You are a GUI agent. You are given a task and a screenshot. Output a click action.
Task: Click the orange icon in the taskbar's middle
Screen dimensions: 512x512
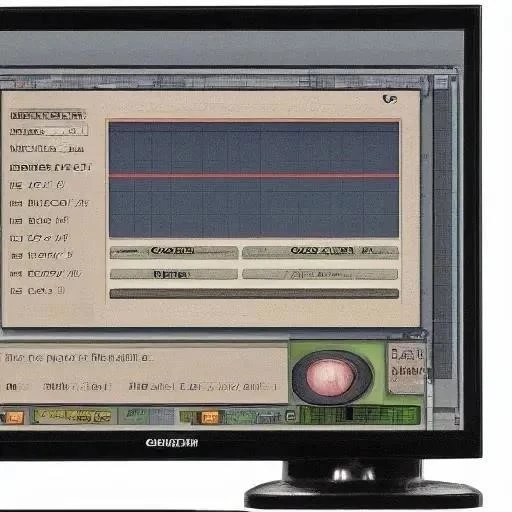[209, 417]
